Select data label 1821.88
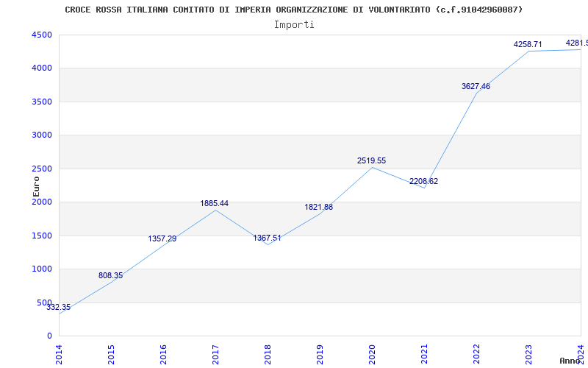The width and height of the screenshot is (588, 368). pos(319,207)
